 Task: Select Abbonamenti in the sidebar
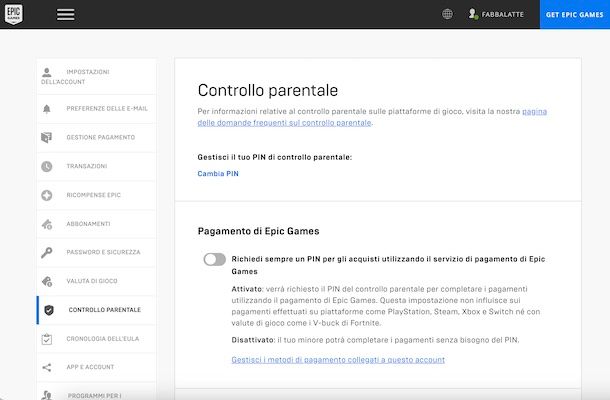96,224
